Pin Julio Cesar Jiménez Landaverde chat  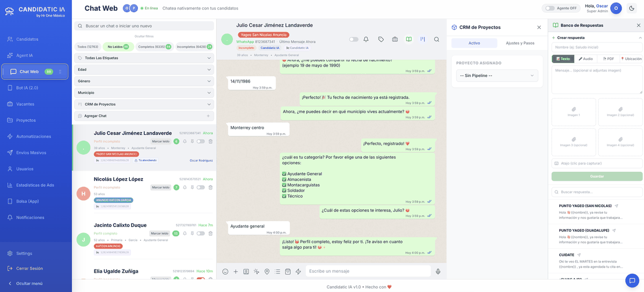(192, 142)
